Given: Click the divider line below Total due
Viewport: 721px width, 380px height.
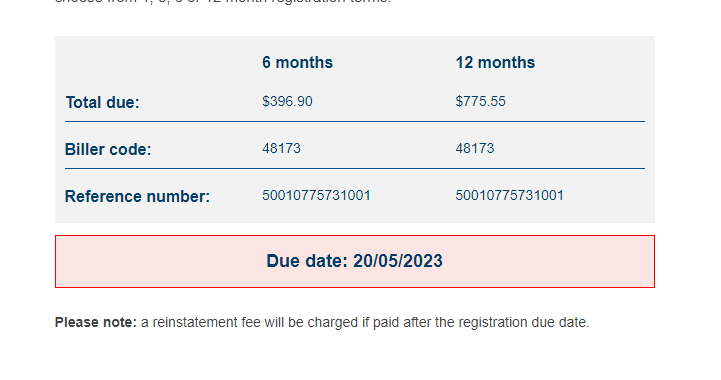Looking at the screenshot, I should point(355,122).
